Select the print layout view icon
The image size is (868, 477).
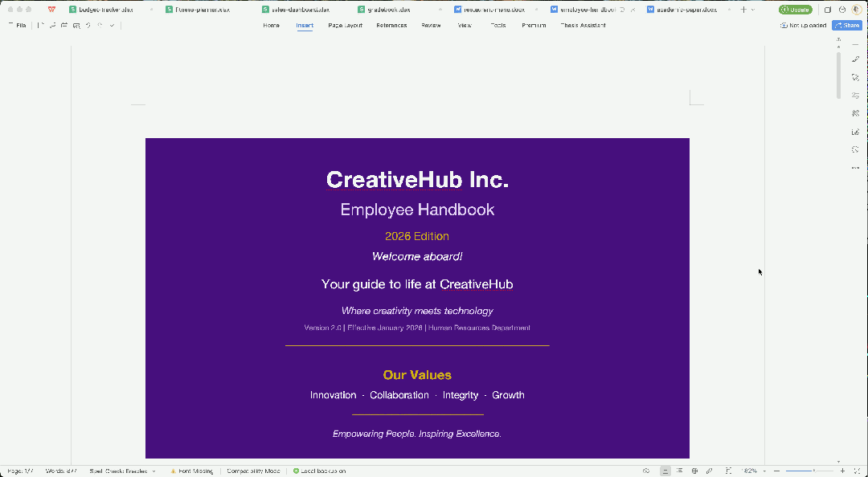pos(665,471)
